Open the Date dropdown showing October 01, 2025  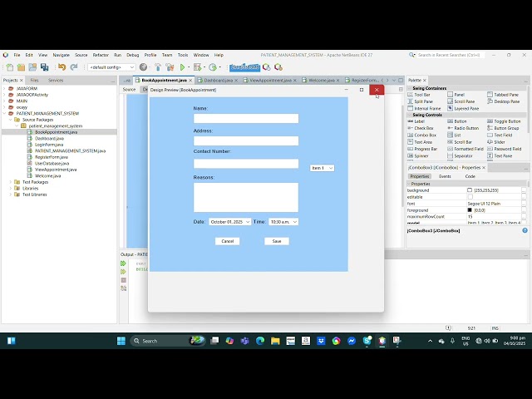(229, 222)
